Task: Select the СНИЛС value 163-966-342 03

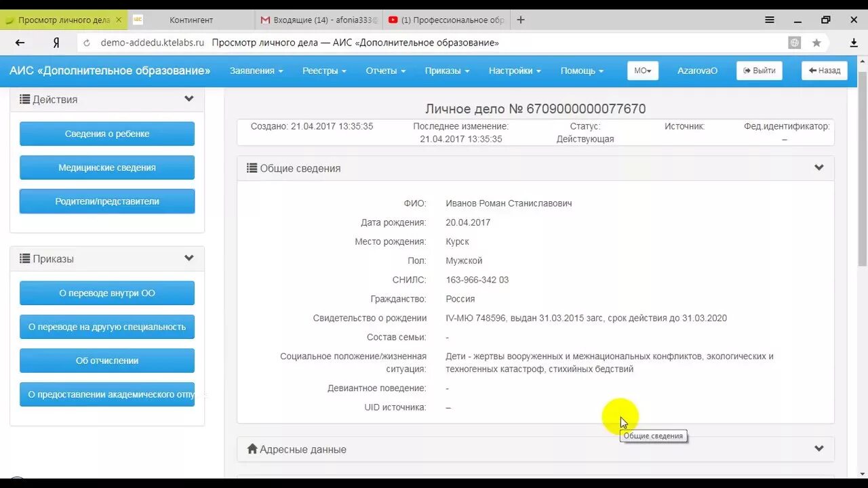Action: [477, 280]
